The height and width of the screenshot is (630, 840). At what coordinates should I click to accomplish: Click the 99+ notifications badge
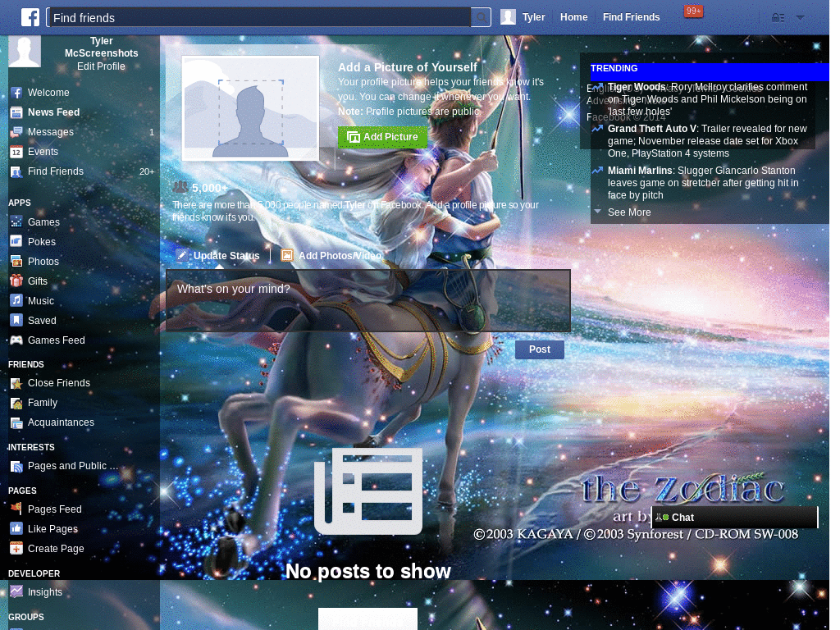pyautogui.click(x=693, y=11)
